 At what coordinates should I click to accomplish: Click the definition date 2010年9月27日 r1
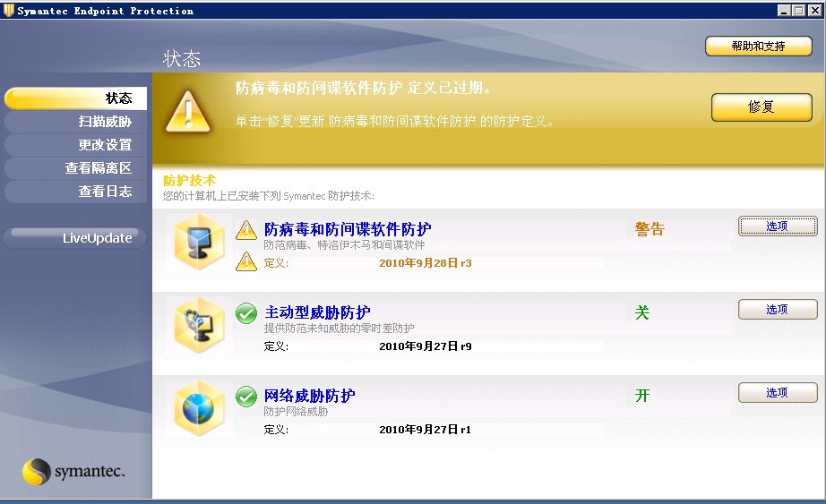426,429
